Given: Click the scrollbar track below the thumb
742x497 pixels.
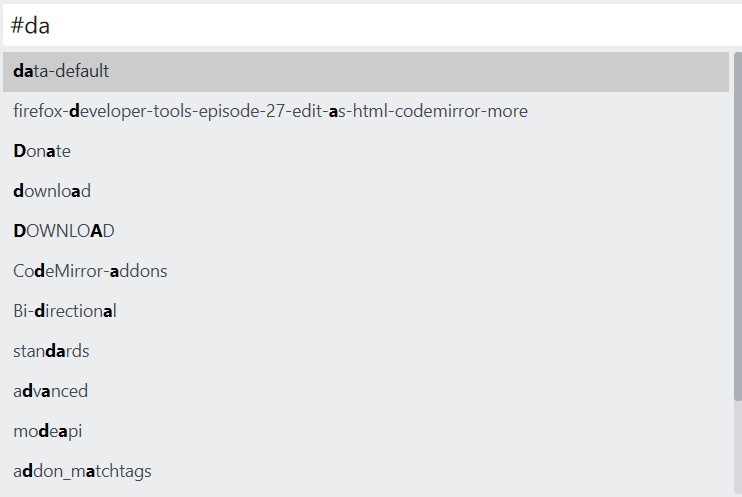Looking at the screenshot, I should 738,449.
